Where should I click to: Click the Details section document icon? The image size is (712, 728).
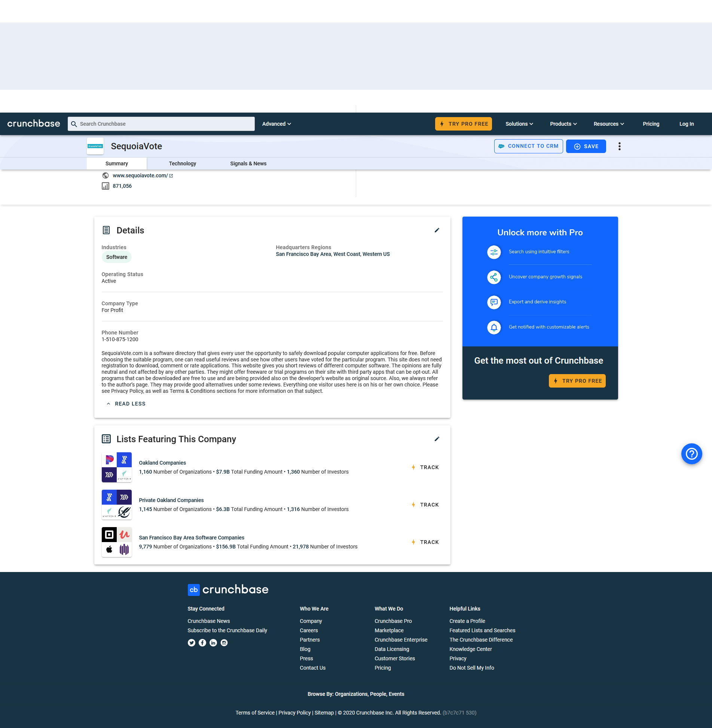click(x=106, y=230)
